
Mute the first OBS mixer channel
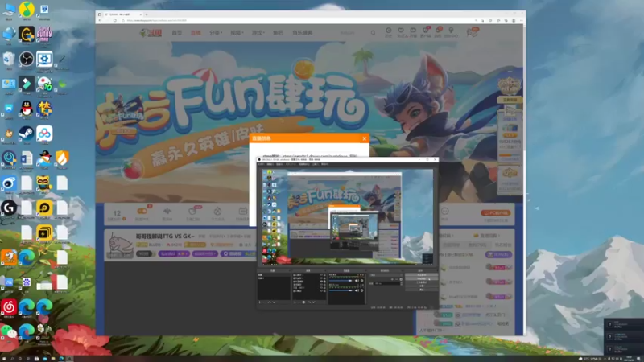pyautogui.click(x=357, y=280)
